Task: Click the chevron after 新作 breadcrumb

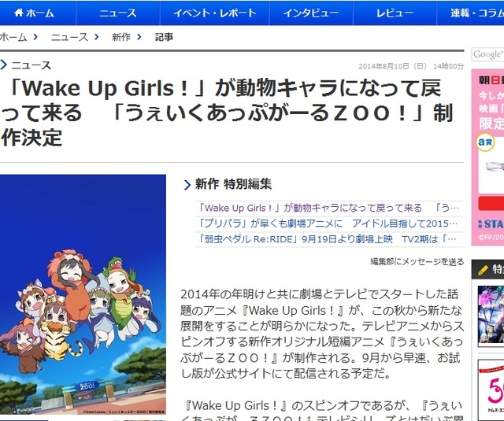Action: pyautogui.click(x=139, y=37)
